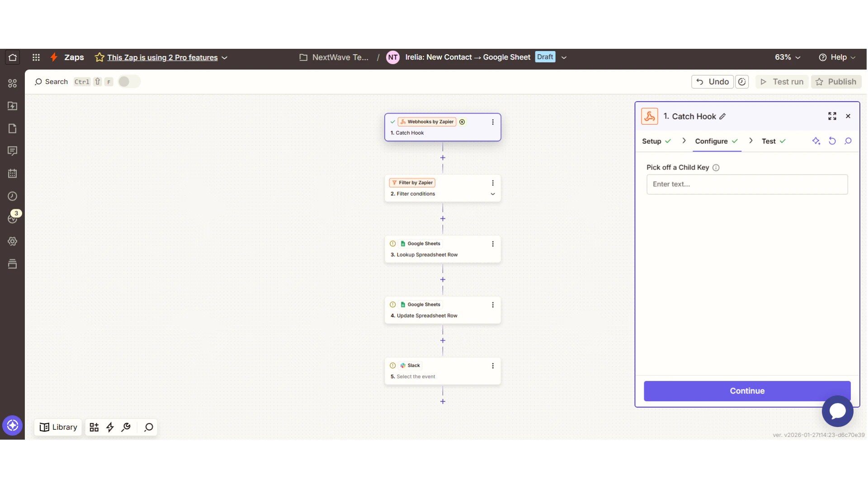The image size is (868, 488).
Task: Click the search magnifier in bottom toolbar
Action: (148, 427)
